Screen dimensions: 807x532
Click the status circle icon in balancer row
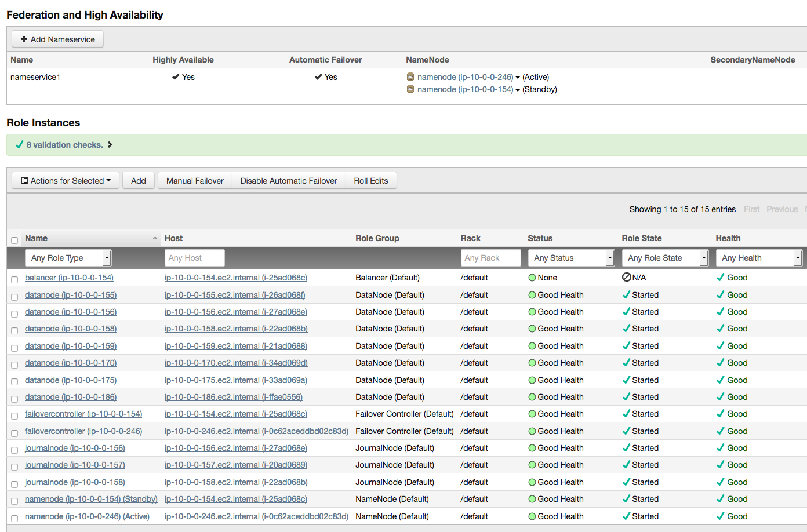[532, 278]
